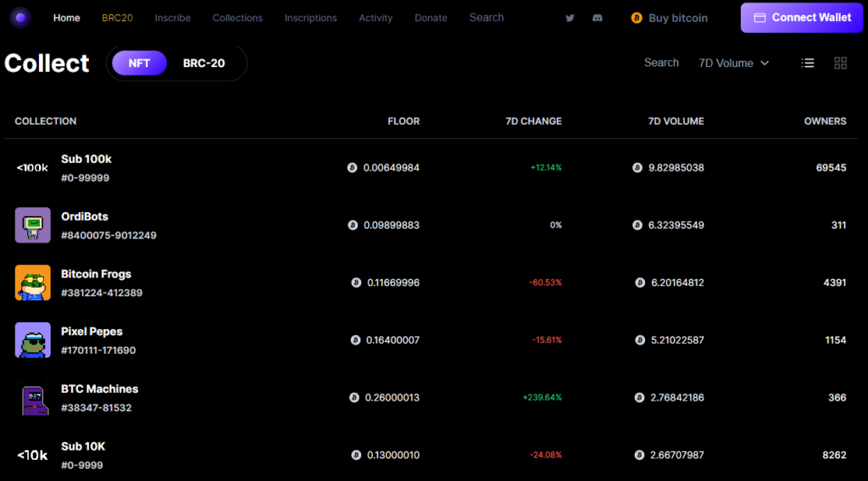The image size is (868, 481).
Task: Open the OrdiBots collection name
Action: pyautogui.click(x=85, y=216)
